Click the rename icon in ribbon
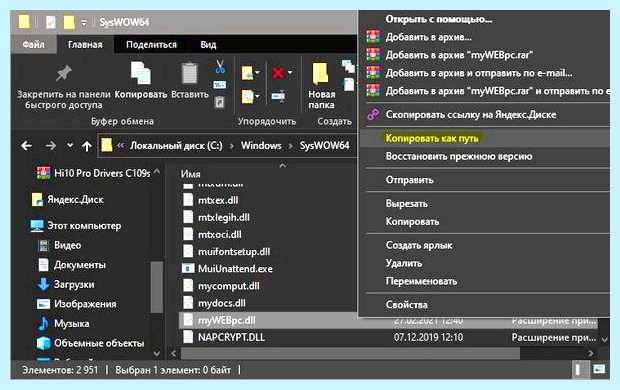Screen dimensions: 620x390 278,96
